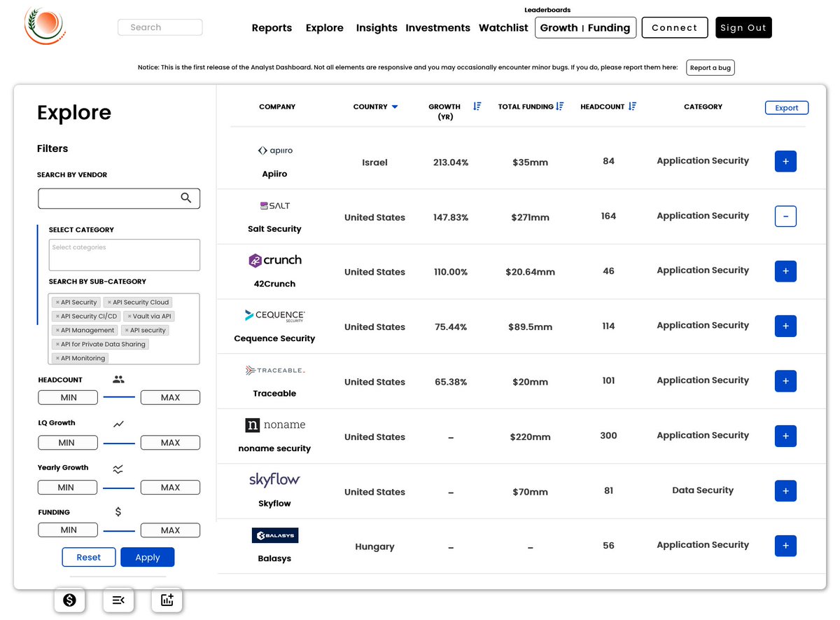Screen dimensions: 840x620
Task: Add Traceable with the plus button
Action: [785, 381]
